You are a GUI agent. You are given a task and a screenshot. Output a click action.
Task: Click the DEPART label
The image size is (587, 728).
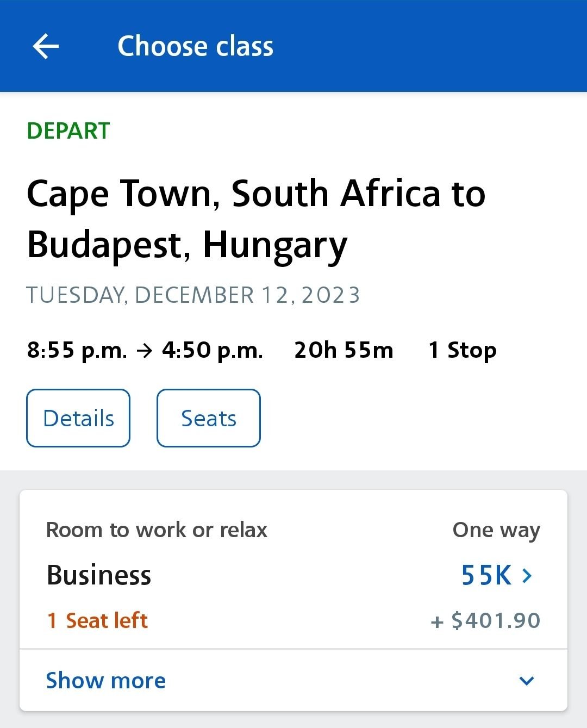(x=68, y=131)
